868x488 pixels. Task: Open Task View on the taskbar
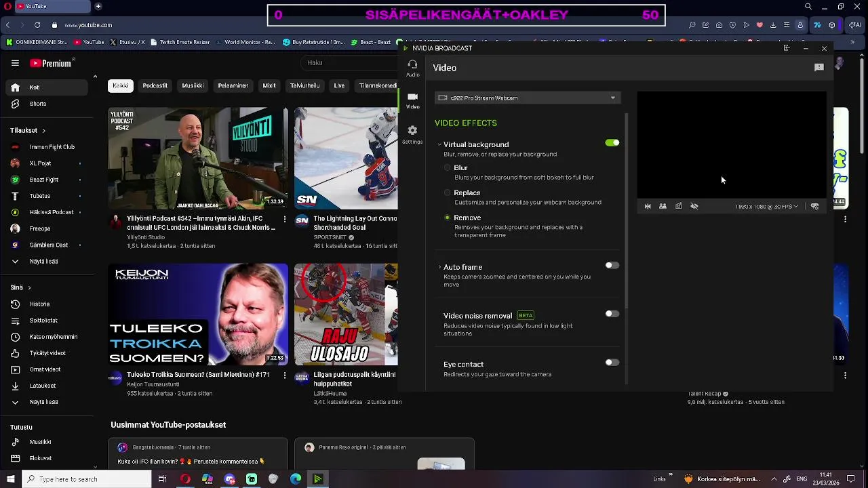coord(162,479)
